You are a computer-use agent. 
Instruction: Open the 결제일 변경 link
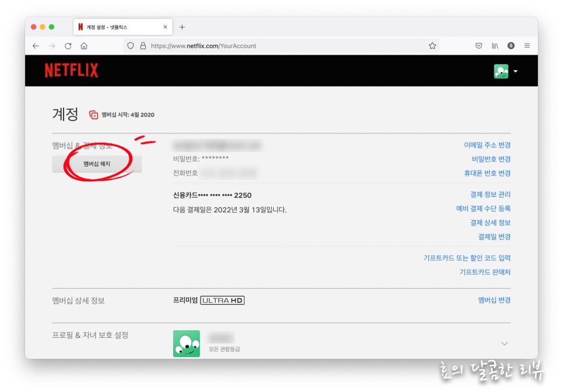pyautogui.click(x=494, y=236)
